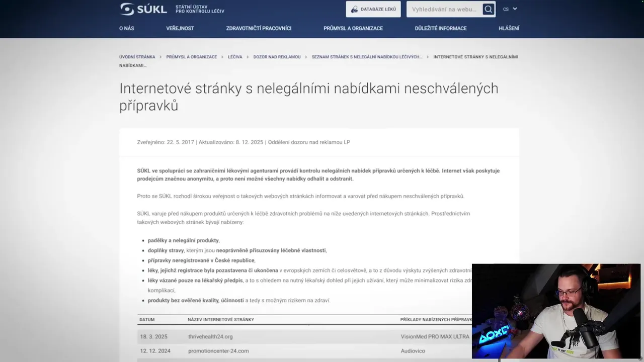This screenshot has width=644, height=362.
Task: Click the Název internetové stránky column header
Action: 221,319
